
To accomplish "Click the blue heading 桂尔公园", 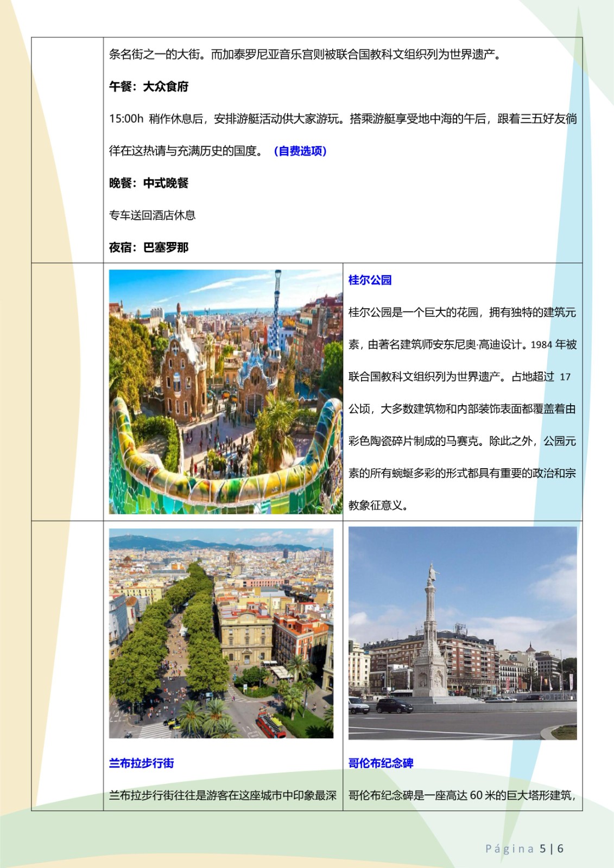I will (x=370, y=280).
